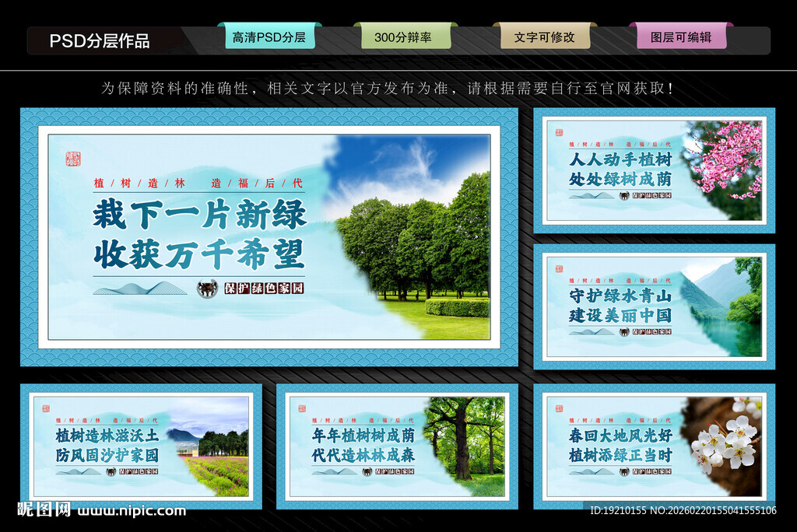Click the red seal stamp on large poster
Image resolution: width=797 pixels, height=532 pixels.
(73, 159)
